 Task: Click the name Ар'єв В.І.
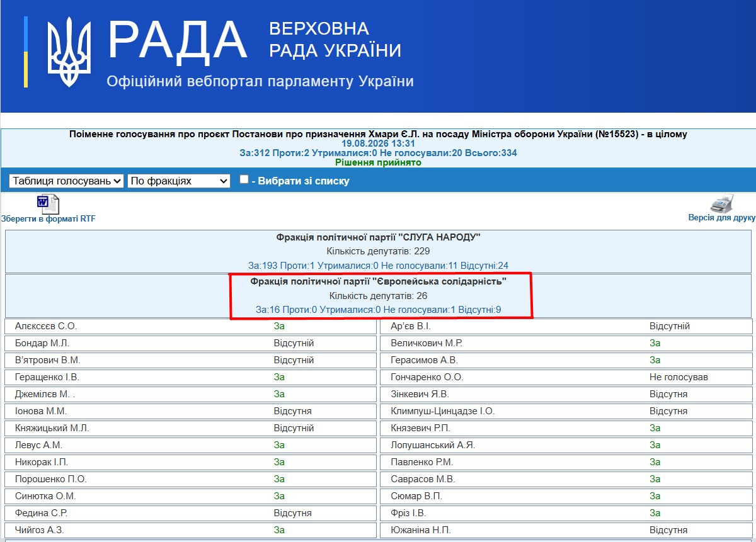click(411, 326)
